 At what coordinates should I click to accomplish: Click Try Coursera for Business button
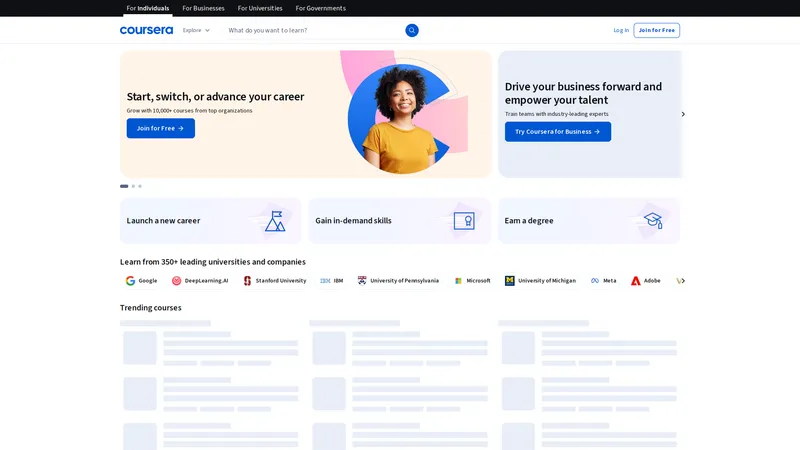(557, 131)
